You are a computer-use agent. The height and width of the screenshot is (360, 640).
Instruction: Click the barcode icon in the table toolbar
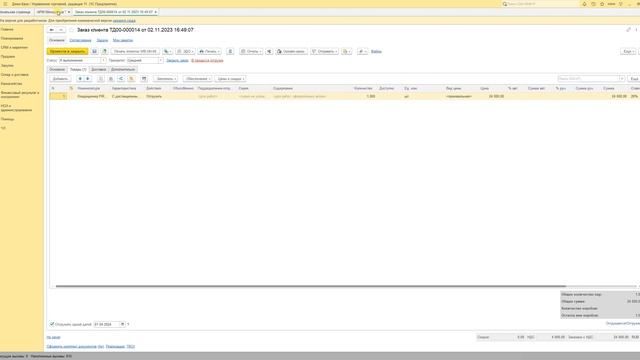tap(144, 79)
